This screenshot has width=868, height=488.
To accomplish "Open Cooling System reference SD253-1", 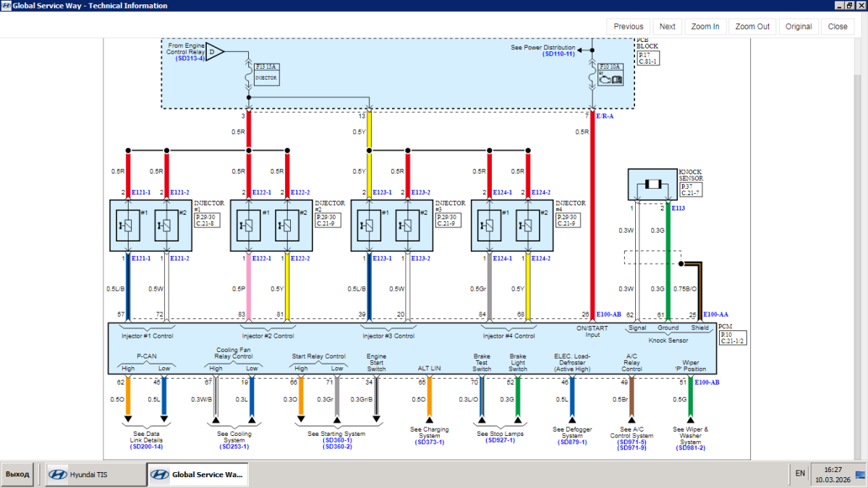I will pos(234,447).
